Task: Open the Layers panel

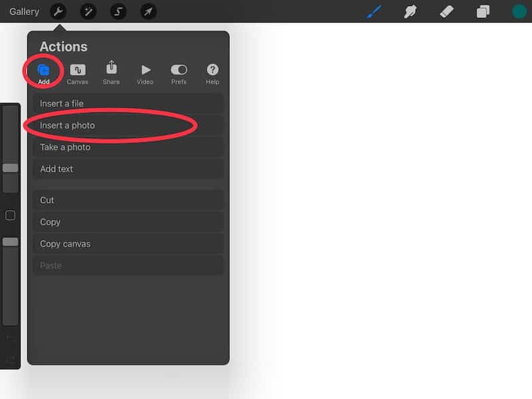Action: click(x=482, y=11)
